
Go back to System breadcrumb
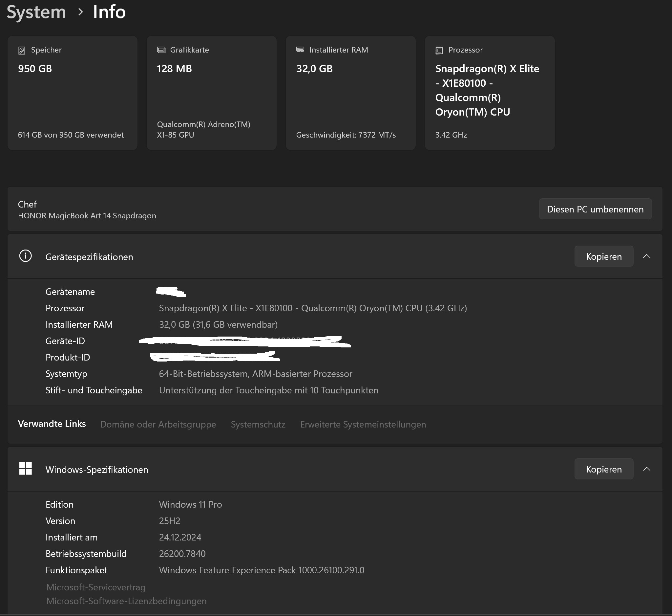(36, 12)
